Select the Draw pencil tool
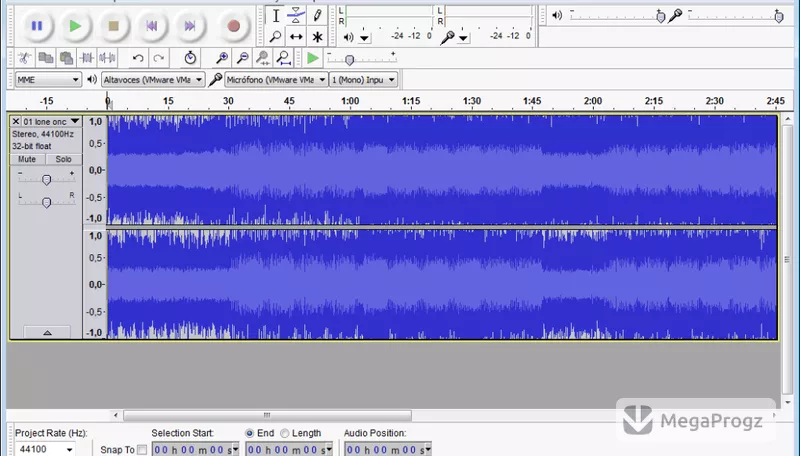Viewport: 800px width, 456px height. click(317, 15)
